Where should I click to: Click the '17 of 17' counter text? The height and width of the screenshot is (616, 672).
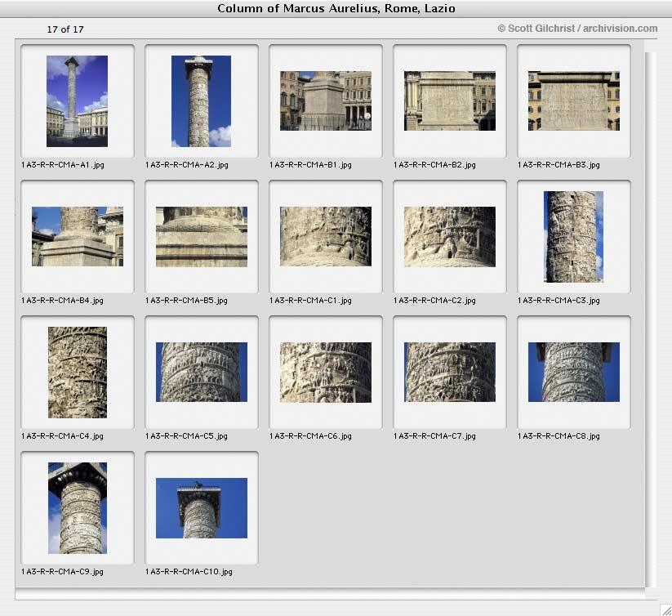pos(65,29)
